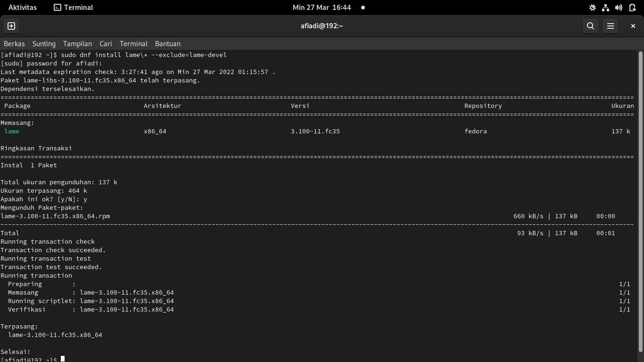Click the 'Memasang:' heading above the package row
Screen dimensions: 644x362
coord(17,123)
